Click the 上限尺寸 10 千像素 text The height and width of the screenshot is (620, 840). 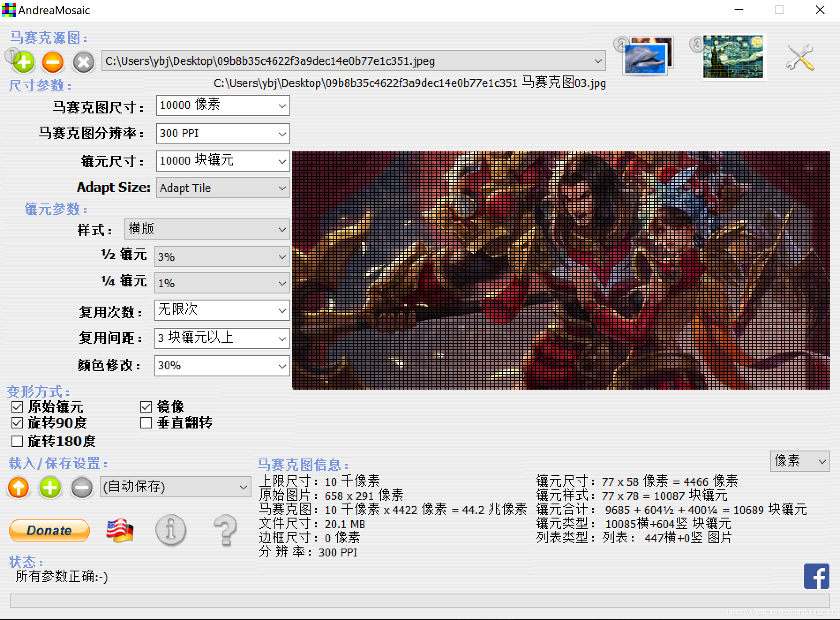click(x=319, y=481)
